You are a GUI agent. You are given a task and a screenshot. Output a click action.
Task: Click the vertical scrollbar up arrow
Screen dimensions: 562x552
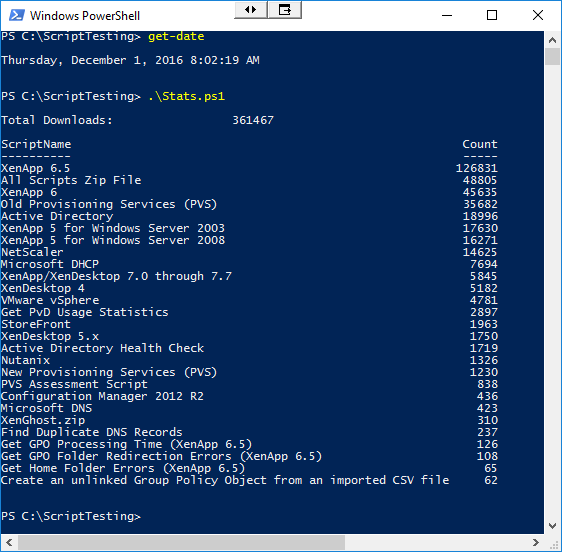pyautogui.click(x=552, y=40)
